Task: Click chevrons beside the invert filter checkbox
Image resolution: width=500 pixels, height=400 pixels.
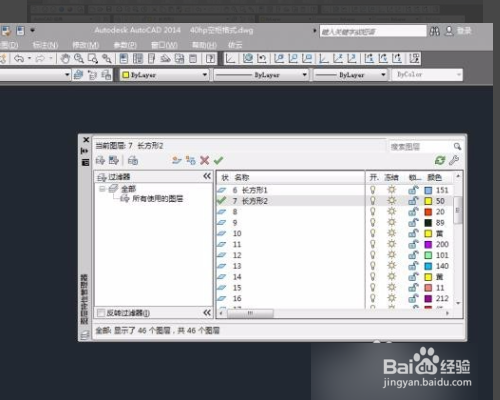Action: click(207, 313)
